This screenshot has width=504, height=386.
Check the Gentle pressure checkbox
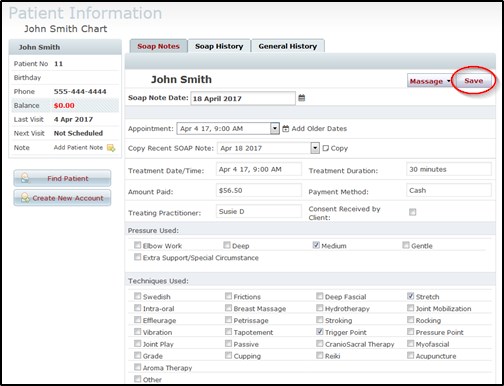click(406, 245)
